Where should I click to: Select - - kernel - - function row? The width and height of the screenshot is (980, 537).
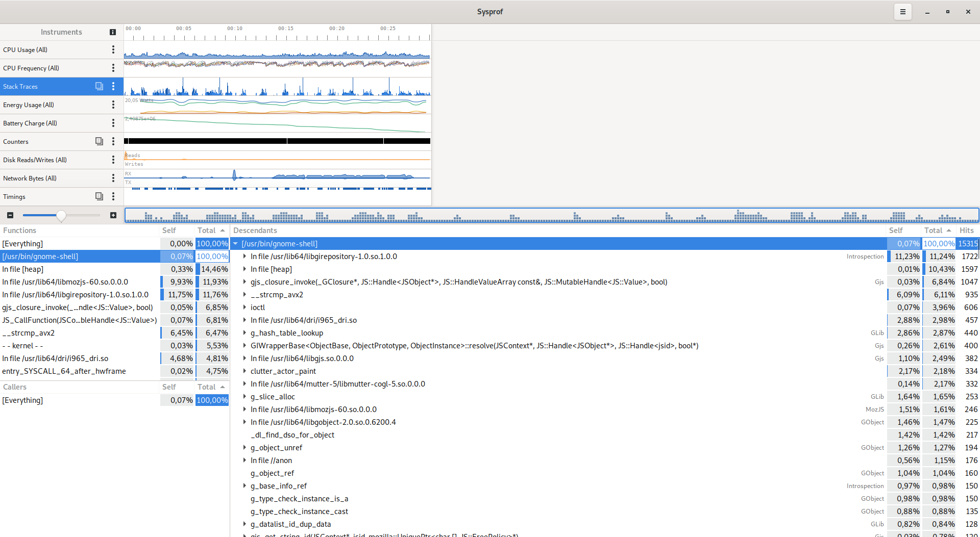[114, 346]
